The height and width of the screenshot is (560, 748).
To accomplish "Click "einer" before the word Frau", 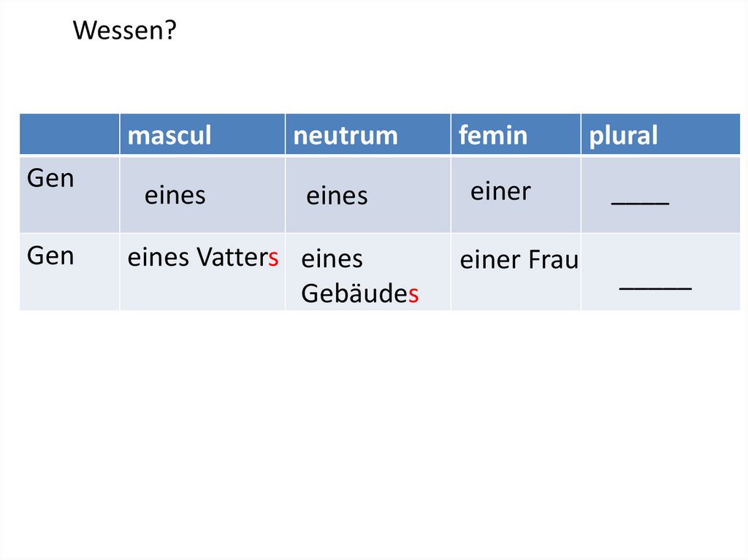I will 490,260.
